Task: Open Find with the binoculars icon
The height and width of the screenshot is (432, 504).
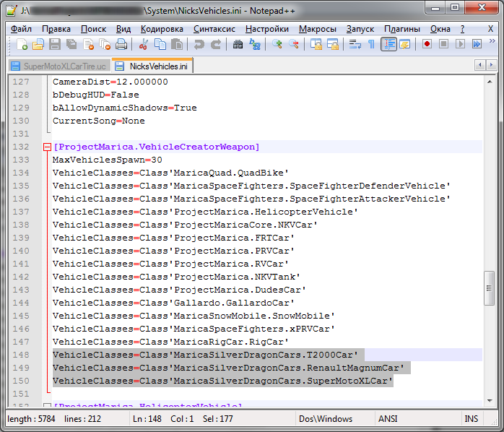Action: tap(238, 44)
